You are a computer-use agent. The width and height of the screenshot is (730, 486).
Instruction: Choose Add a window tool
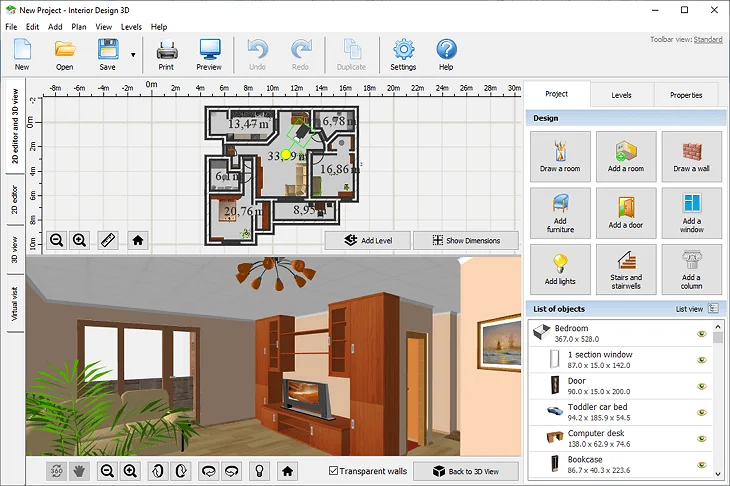coord(691,213)
